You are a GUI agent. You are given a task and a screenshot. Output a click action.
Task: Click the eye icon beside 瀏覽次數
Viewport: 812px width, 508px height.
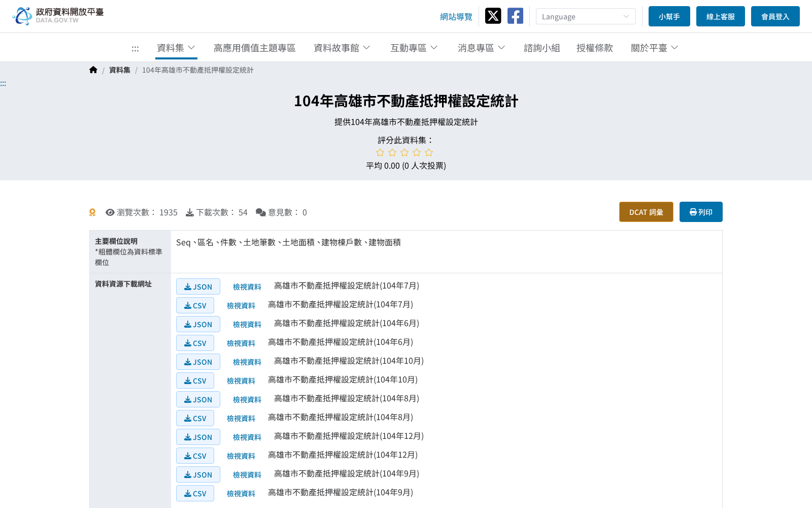tap(110, 212)
